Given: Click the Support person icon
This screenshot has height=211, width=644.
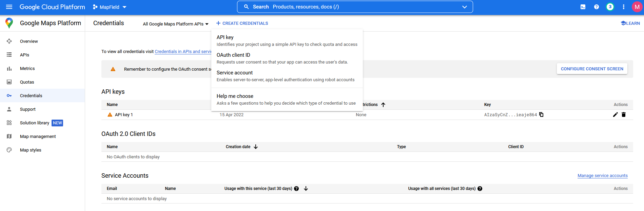Looking at the screenshot, I should 9,109.
